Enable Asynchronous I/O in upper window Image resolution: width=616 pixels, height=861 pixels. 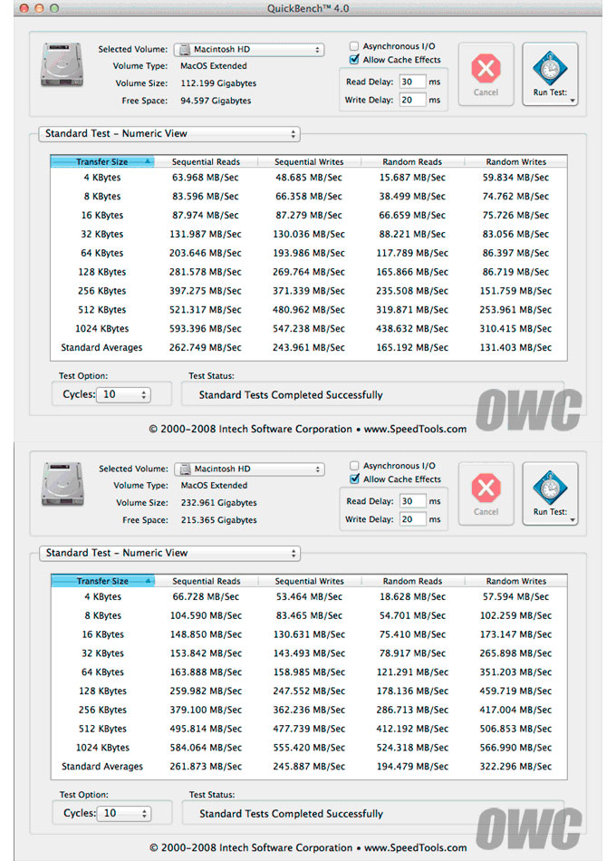click(x=354, y=46)
